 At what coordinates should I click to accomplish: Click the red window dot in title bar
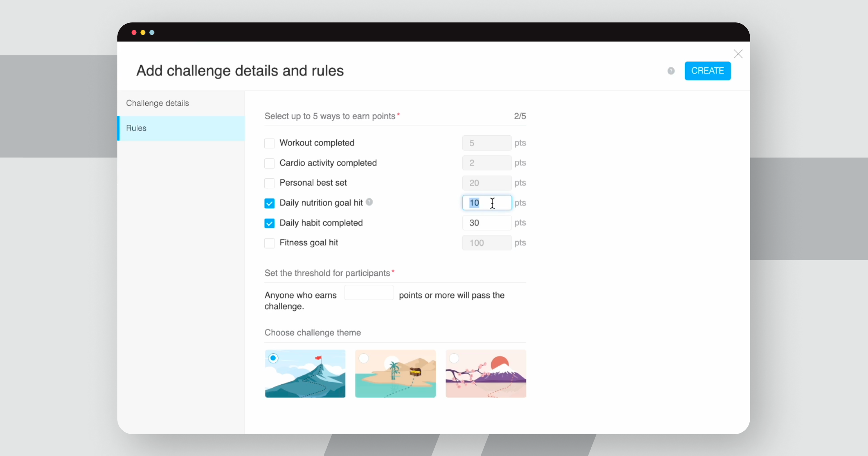134,33
